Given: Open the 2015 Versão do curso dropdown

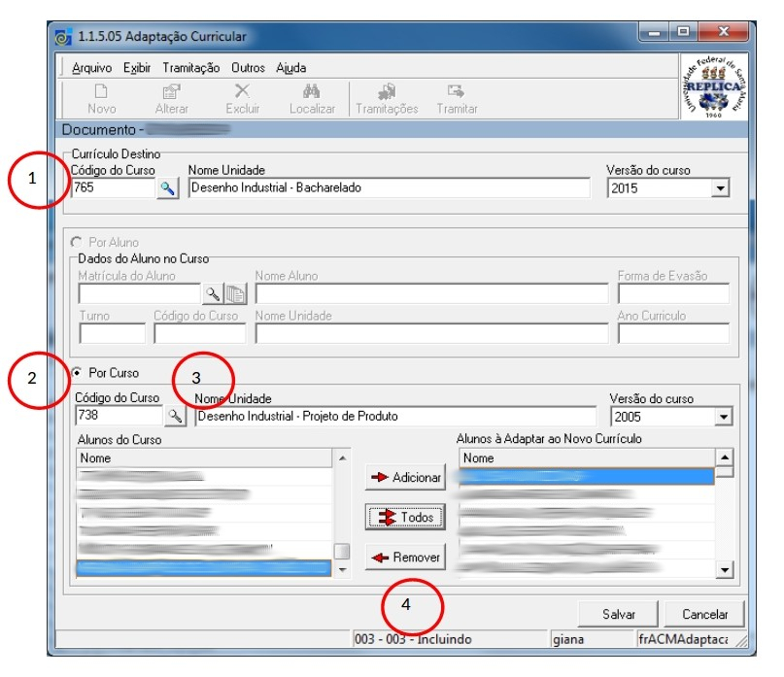Looking at the screenshot, I should (719, 188).
